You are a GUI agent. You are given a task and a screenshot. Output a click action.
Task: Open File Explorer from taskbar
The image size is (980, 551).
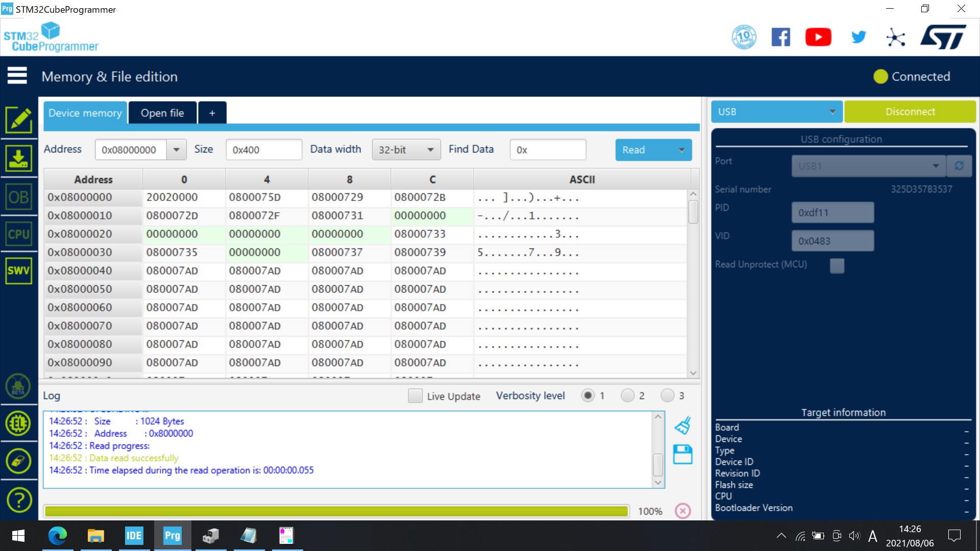[x=95, y=536]
